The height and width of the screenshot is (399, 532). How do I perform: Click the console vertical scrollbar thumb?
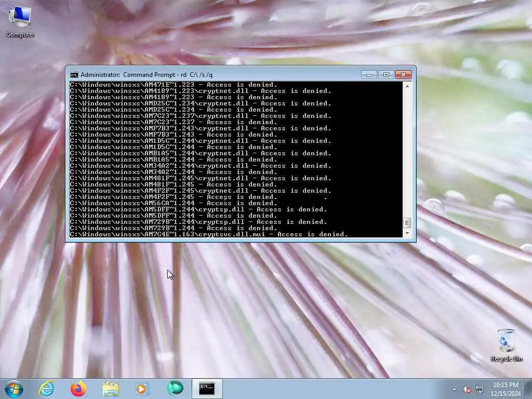click(407, 223)
